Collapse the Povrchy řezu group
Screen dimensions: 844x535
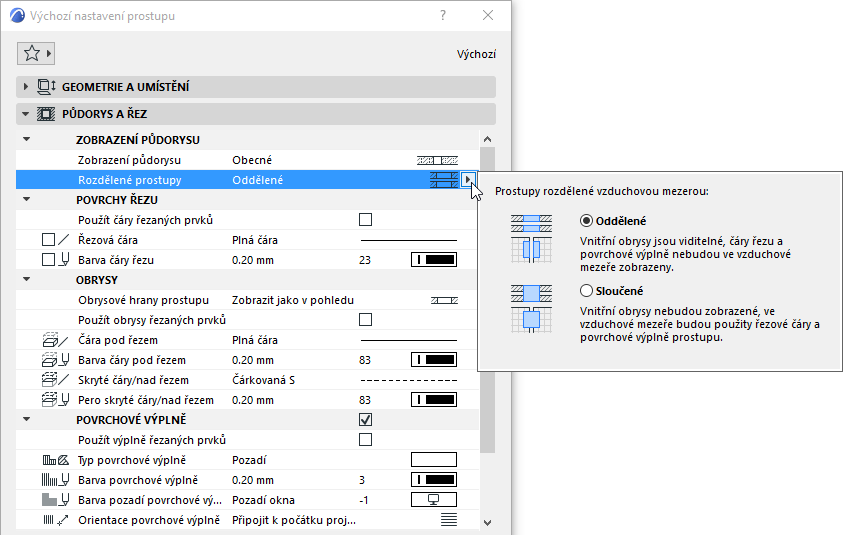(x=26, y=200)
